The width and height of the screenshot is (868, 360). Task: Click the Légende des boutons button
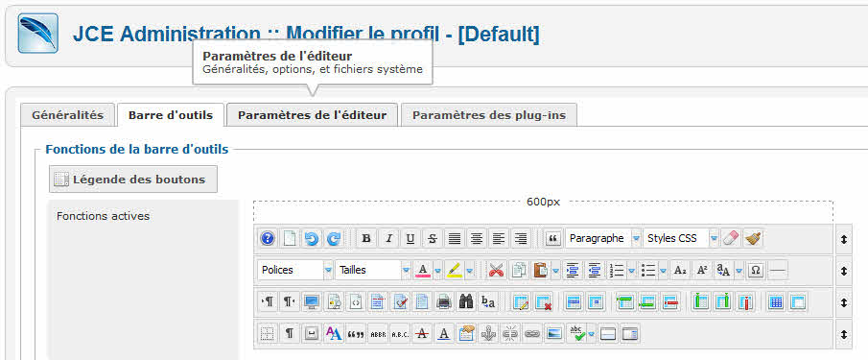[x=133, y=180]
